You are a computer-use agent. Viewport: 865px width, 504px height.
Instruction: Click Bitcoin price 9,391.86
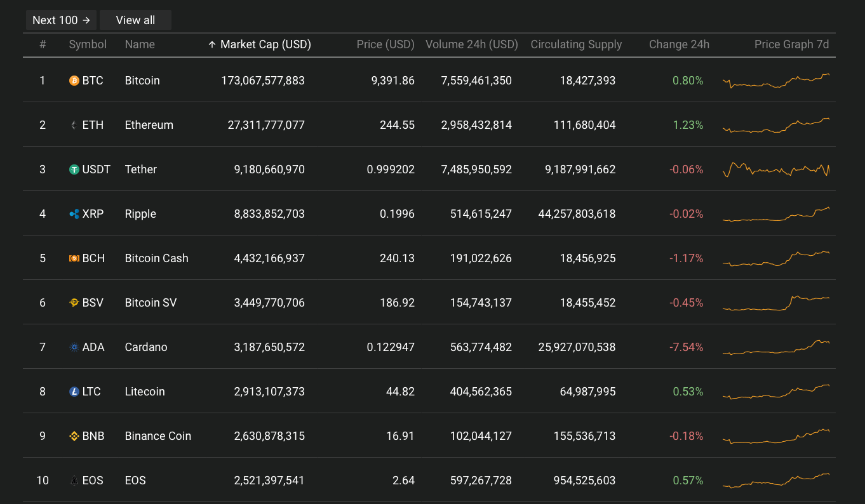(393, 81)
